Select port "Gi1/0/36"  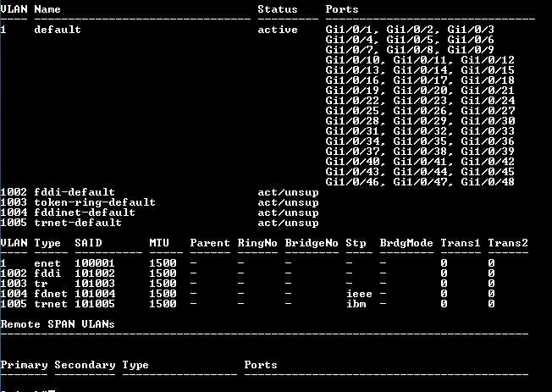[488, 141]
